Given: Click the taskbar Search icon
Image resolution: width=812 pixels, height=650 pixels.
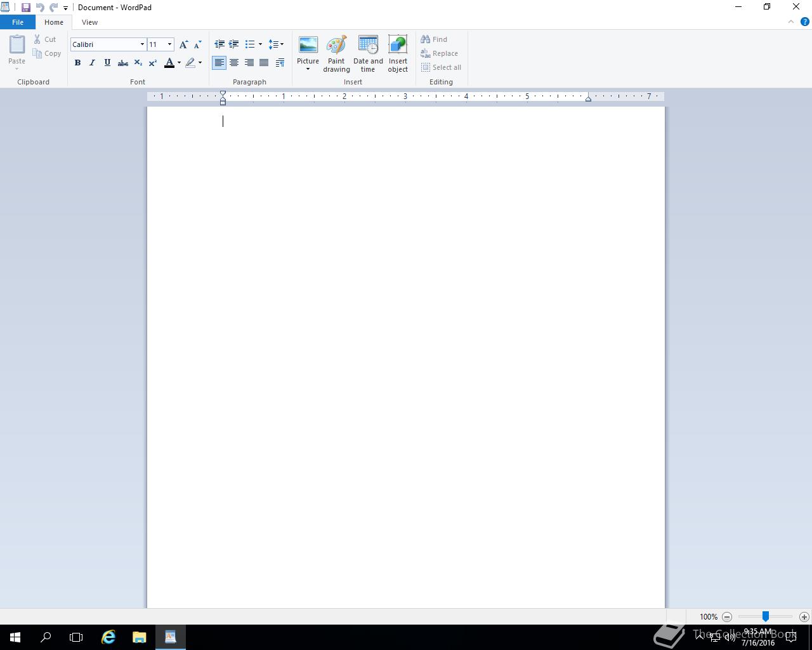Looking at the screenshot, I should [x=46, y=637].
